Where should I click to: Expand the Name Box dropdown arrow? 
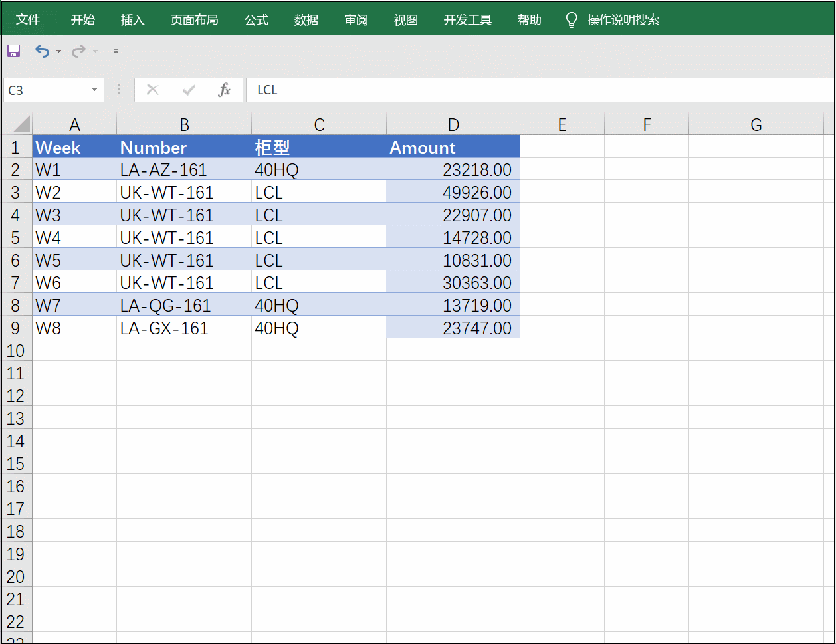point(94,90)
